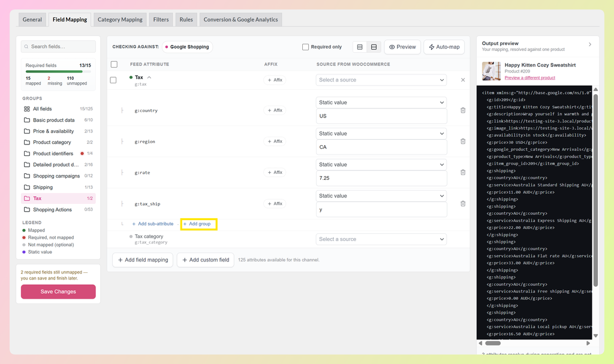Open Shopping Actions group
Screen dimensions: 614x364
[x=58, y=210]
